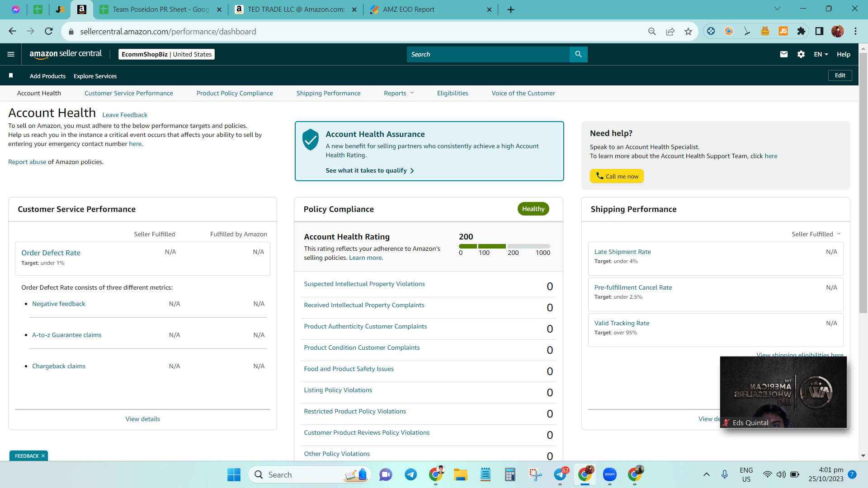Image resolution: width=868 pixels, height=488 pixels.
Task: Click the Edit button in the top bar
Action: pos(840,75)
